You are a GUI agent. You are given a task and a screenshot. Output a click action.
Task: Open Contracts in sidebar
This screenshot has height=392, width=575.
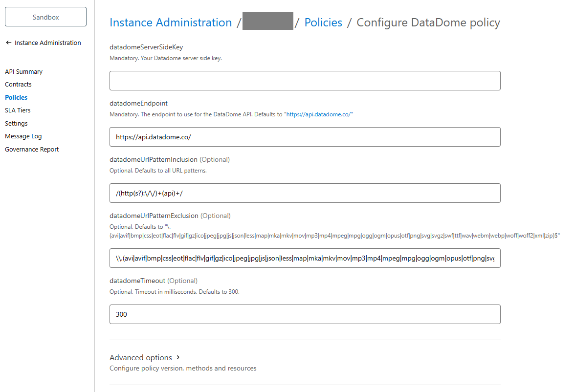[19, 85]
